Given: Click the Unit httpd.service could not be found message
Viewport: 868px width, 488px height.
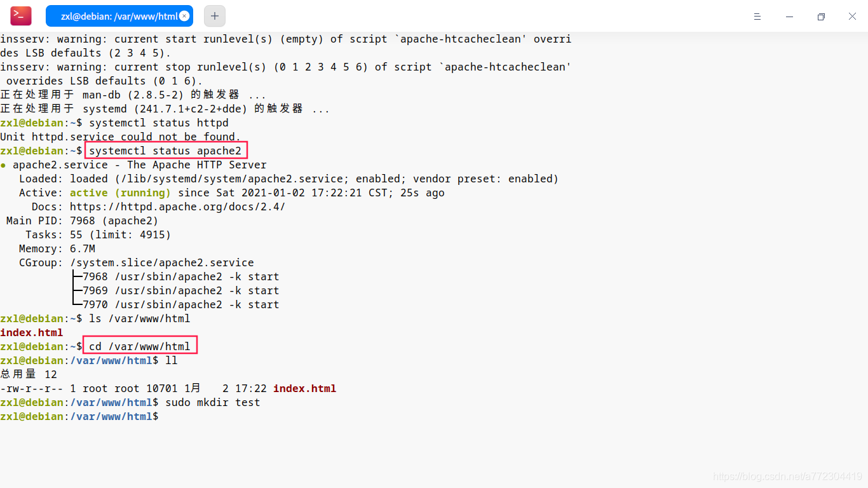Looking at the screenshot, I should pyautogui.click(x=121, y=137).
